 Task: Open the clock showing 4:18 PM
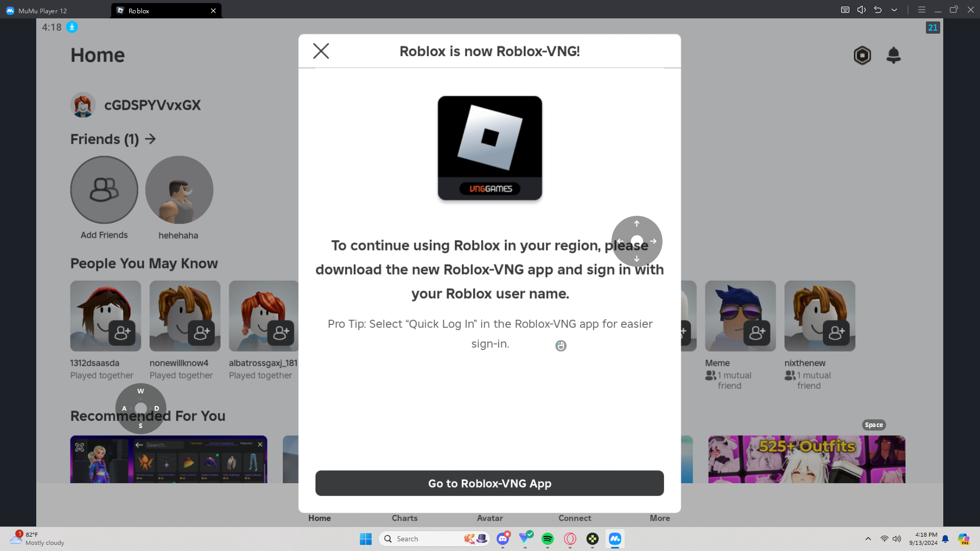point(923,539)
